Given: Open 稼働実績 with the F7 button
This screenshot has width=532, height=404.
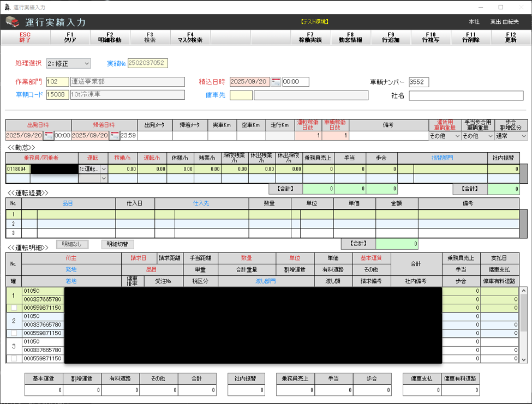Looking at the screenshot, I should (309, 38).
